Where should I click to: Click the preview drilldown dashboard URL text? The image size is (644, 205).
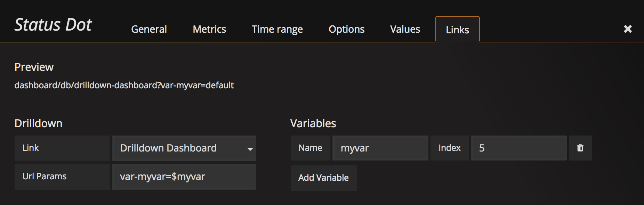[124, 85]
